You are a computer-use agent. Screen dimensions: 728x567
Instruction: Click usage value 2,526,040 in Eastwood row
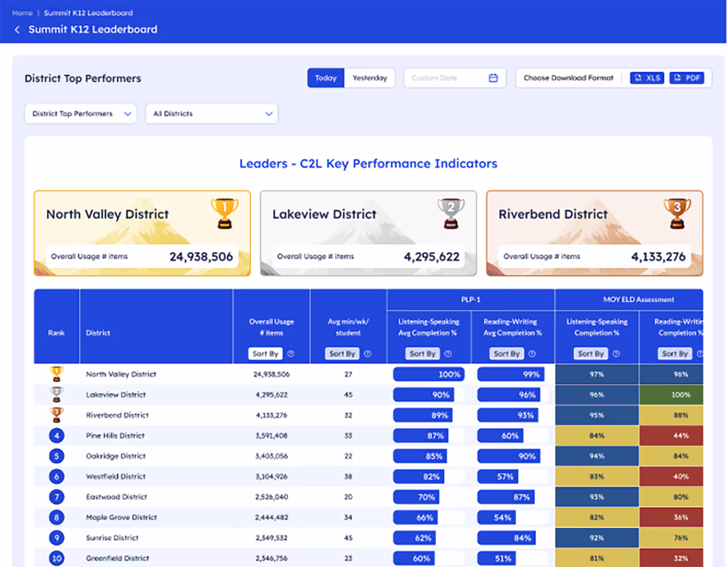pyautogui.click(x=271, y=497)
